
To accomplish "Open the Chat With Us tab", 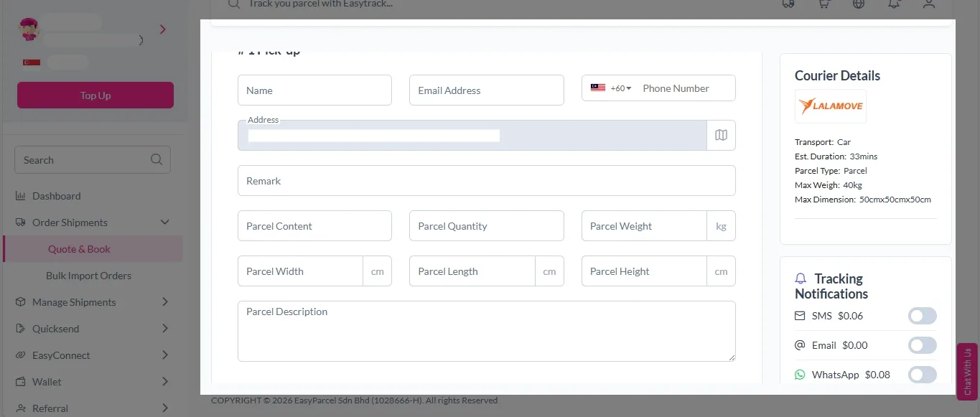I will coord(967,371).
